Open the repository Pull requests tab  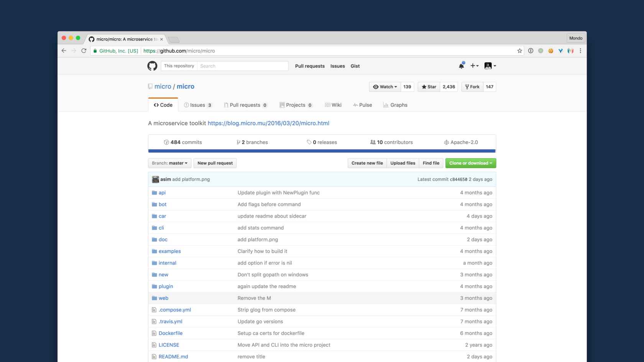(x=245, y=105)
